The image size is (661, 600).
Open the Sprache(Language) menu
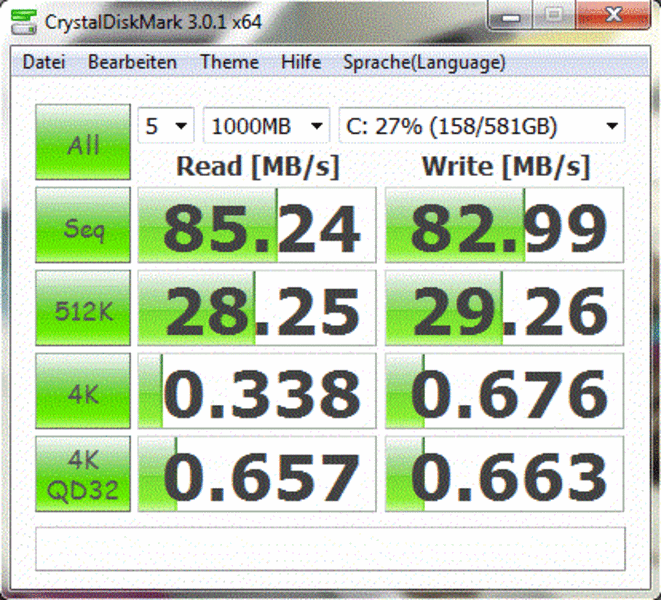(x=424, y=62)
